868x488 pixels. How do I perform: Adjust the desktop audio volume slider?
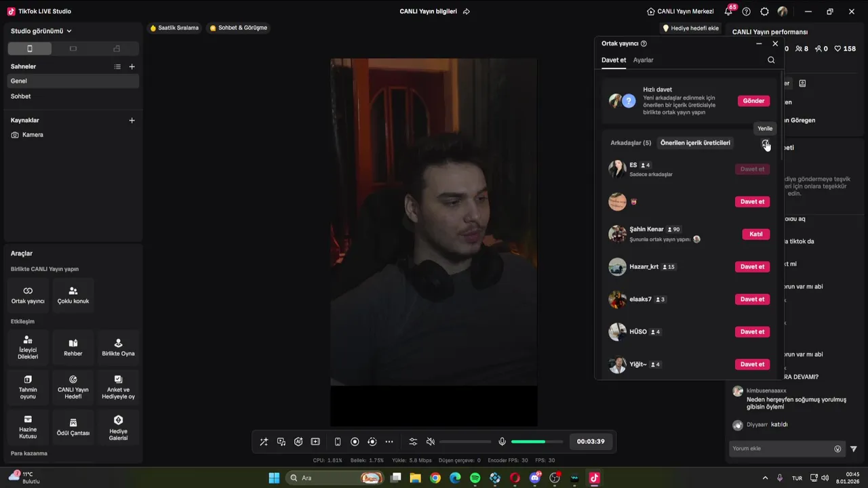click(x=465, y=442)
